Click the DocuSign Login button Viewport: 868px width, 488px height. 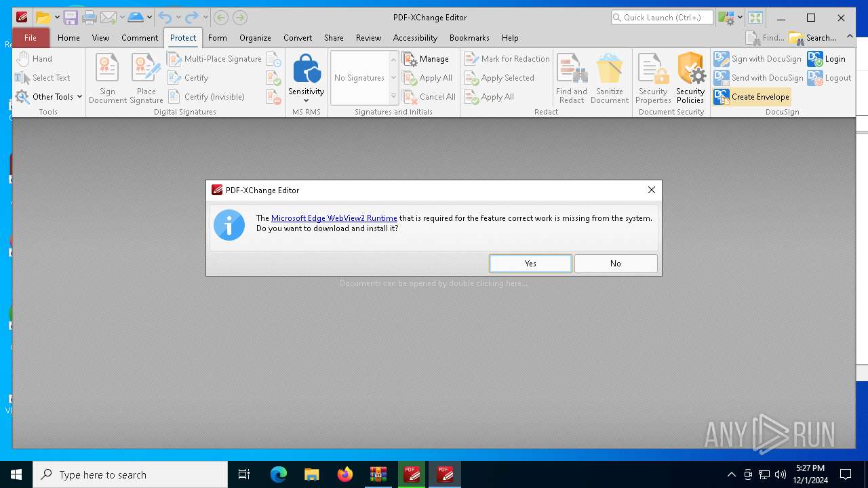827,59
